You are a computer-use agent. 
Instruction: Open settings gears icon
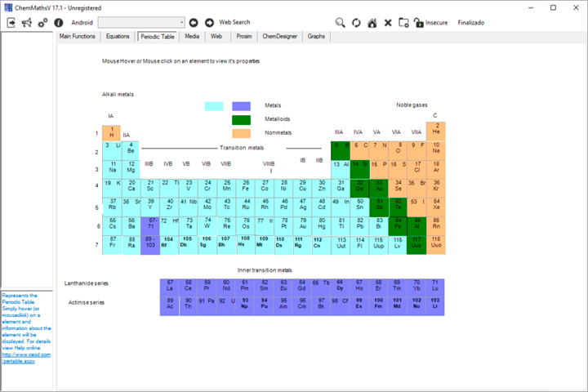pyautogui.click(x=42, y=23)
